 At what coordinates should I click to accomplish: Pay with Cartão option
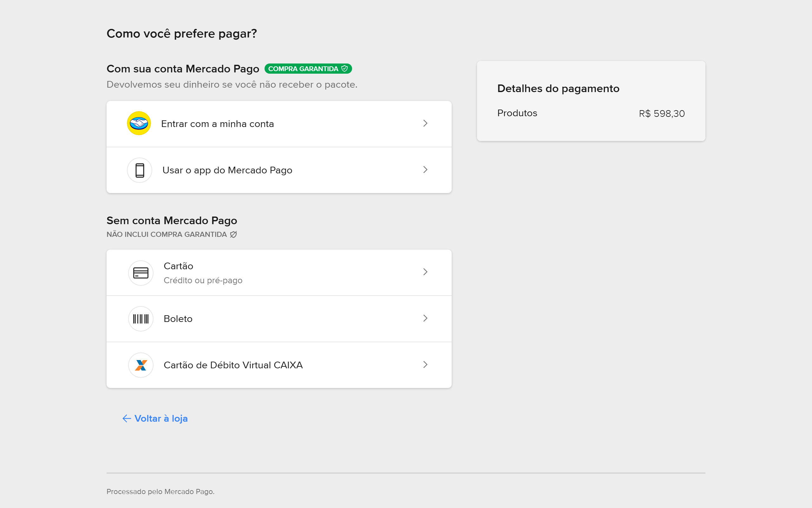pos(279,272)
